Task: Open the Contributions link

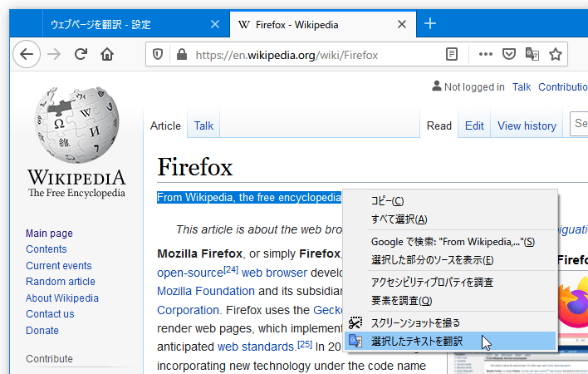Action: coord(563,87)
